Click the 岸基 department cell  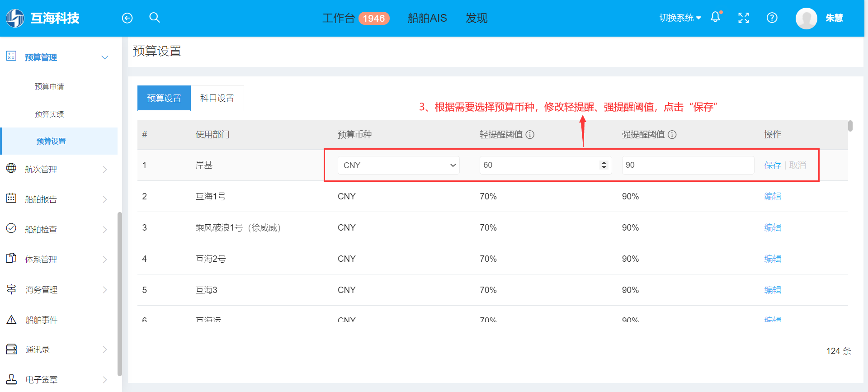click(x=204, y=165)
